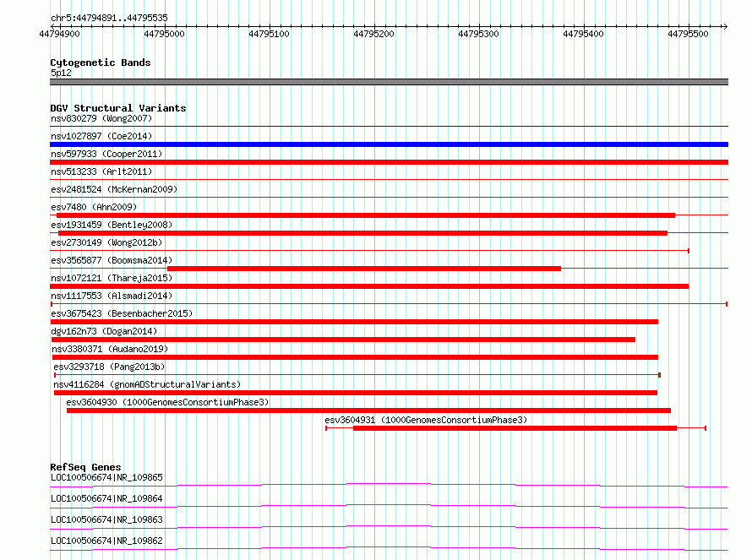Select variant esv1931459 (Bentley2008) label
This screenshot has height=560, width=752.
click(112, 225)
